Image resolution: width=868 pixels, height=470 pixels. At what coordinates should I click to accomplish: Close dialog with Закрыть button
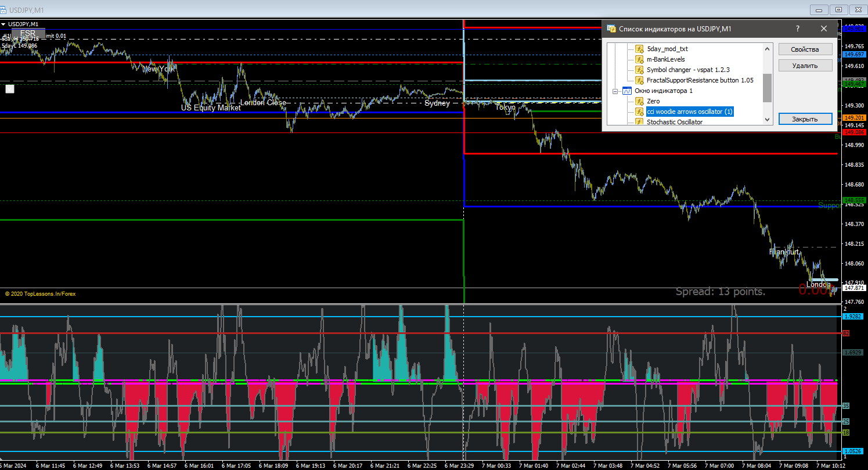pyautogui.click(x=805, y=119)
